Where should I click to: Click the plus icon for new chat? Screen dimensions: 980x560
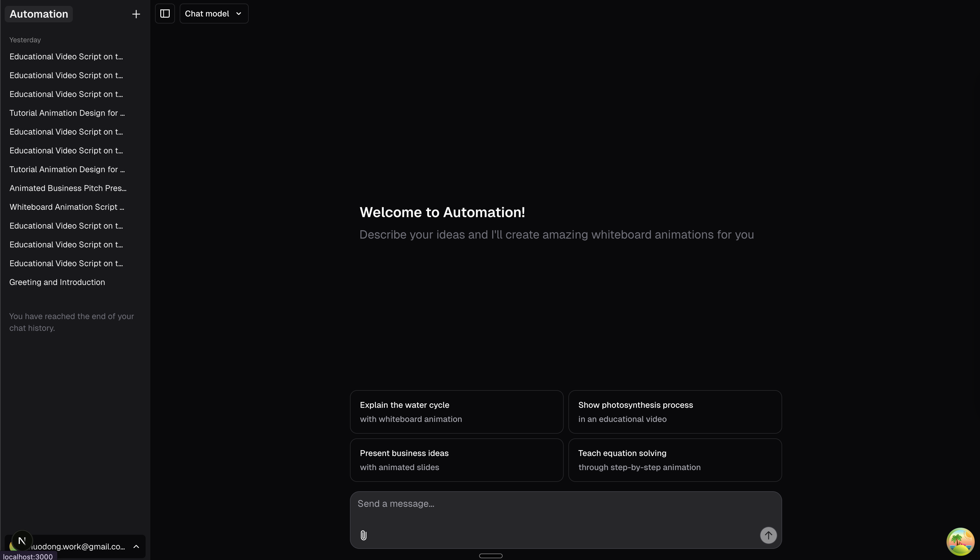point(136,14)
